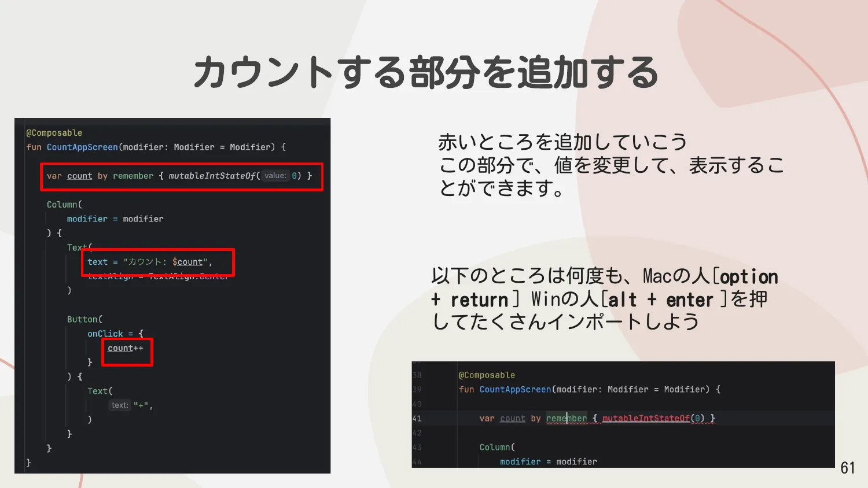Image resolution: width=868 pixels, height=488 pixels.
Task: Click the slide title カウントする部分を追加する
Action: (x=427, y=72)
